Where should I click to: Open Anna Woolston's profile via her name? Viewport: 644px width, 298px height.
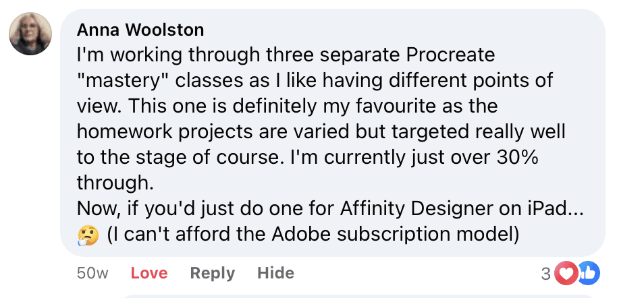pos(140,30)
